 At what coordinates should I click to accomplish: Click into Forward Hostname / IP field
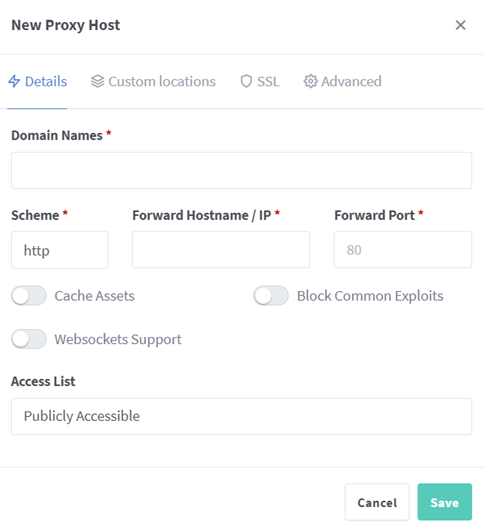221,250
